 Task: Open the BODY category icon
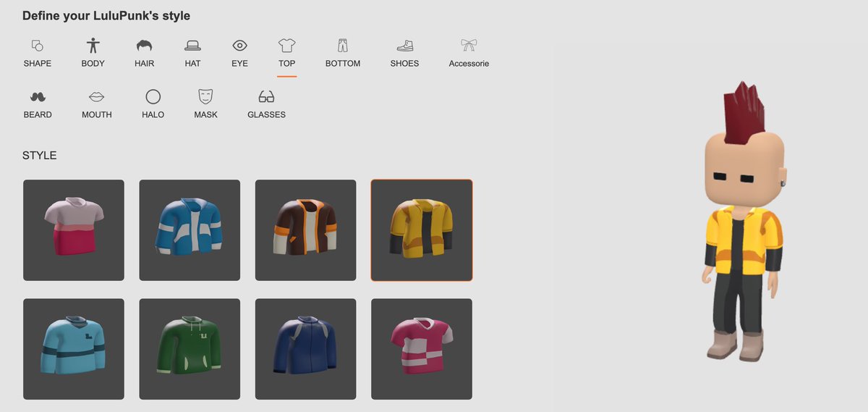[93, 46]
